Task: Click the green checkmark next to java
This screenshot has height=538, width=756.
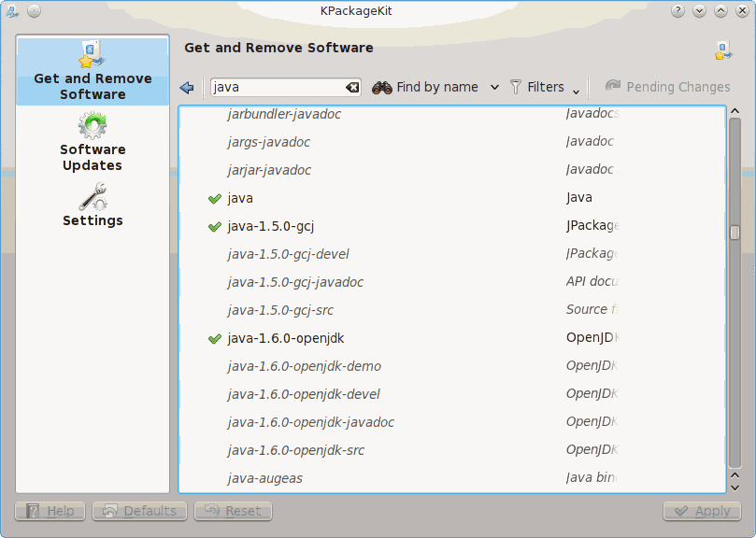Action: (x=215, y=198)
